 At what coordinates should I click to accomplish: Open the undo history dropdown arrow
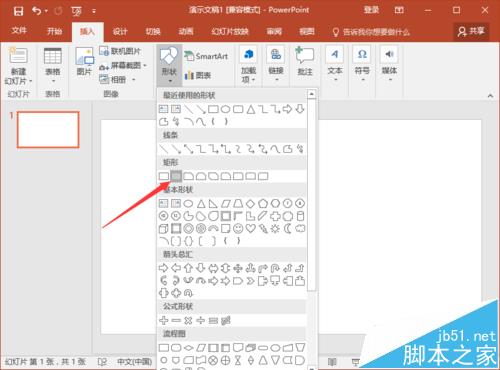point(46,11)
